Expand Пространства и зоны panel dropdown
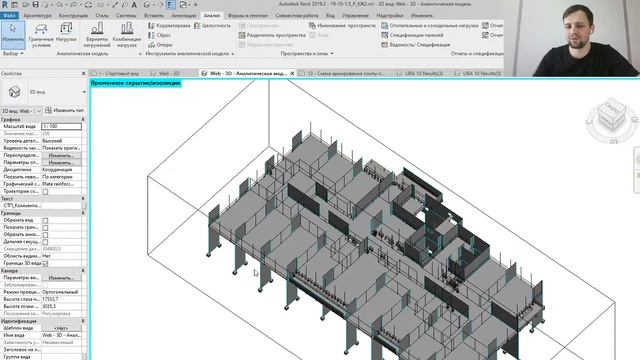Screen dimensions: 640x360 [307, 53]
